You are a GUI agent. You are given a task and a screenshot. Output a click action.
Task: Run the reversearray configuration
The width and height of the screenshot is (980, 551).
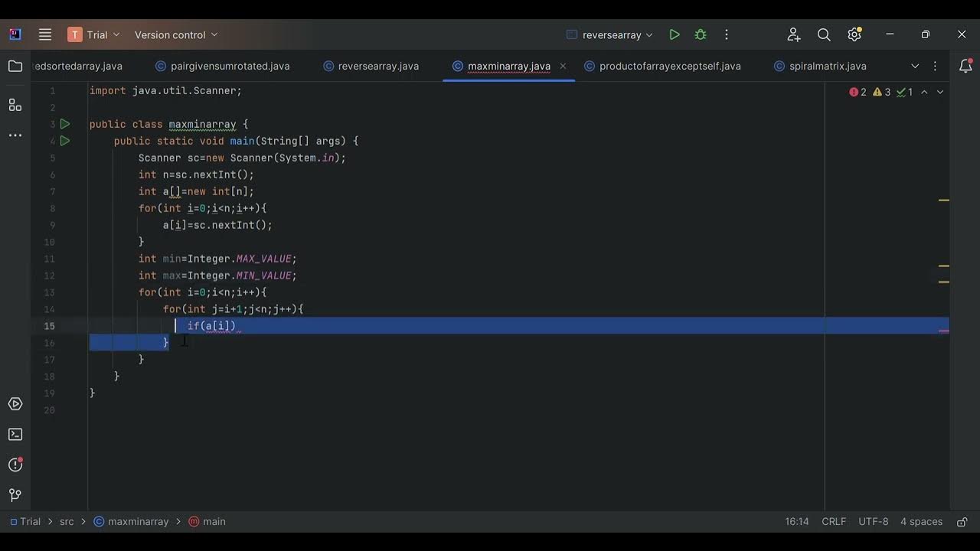675,34
